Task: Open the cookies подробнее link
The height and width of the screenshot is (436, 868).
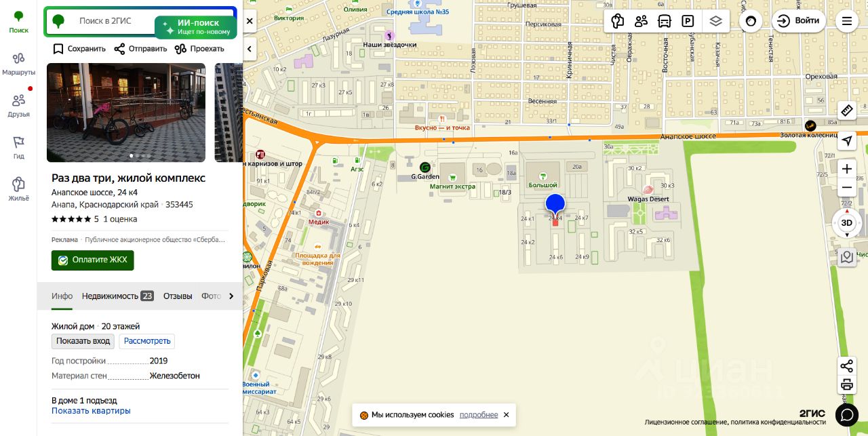Action: (x=479, y=415)
